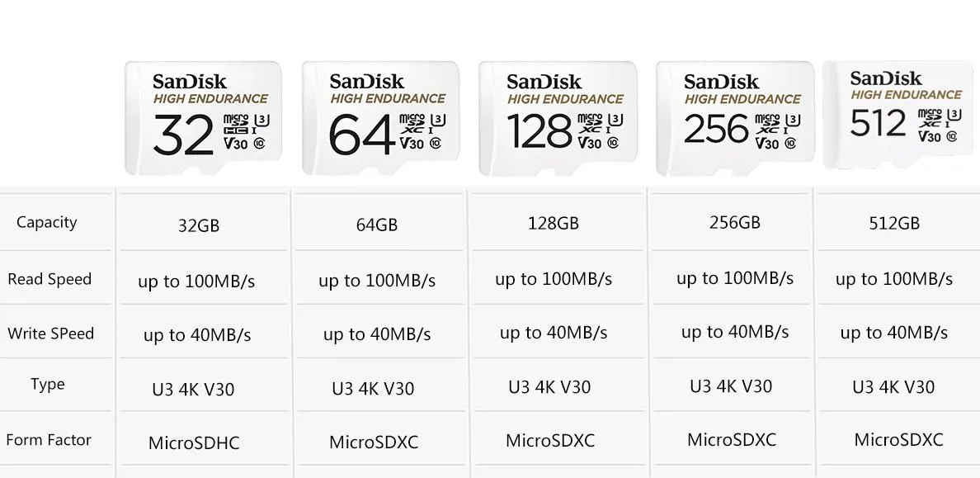Click the Form Factor row label
This screenshot has width=980, height=478.
[49, 440]
